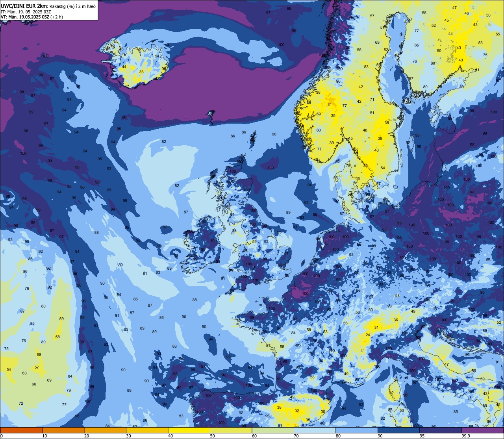Click the legend label '95'

pos(422,436)
